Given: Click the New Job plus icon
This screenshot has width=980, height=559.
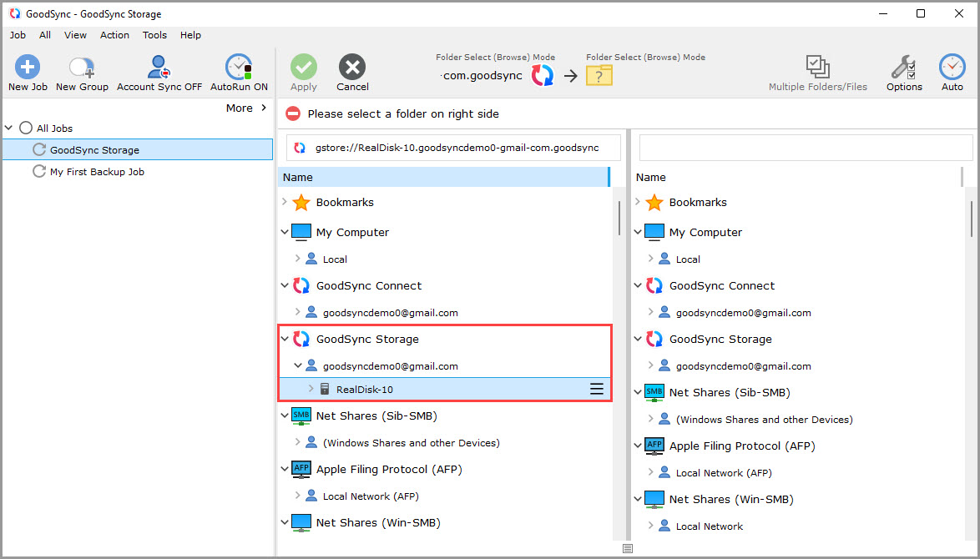Looking at the screenshot, I should [28, 67].
